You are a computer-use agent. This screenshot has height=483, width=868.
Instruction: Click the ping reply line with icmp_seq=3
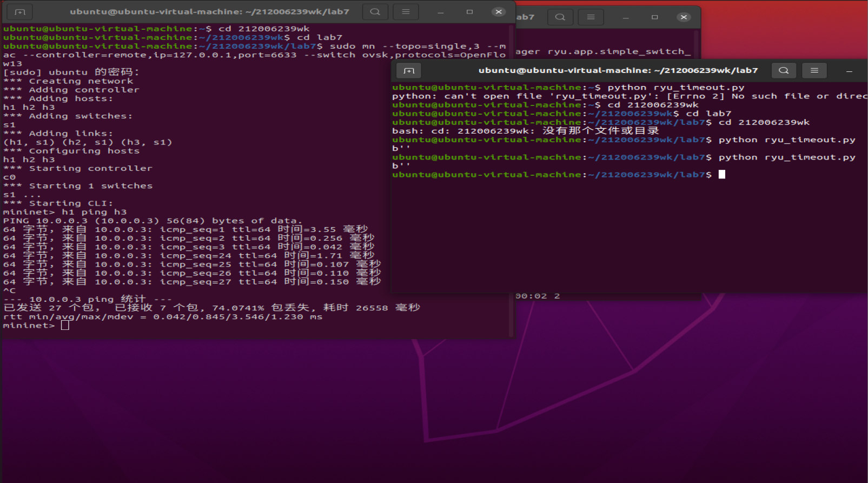click(189, 247)
